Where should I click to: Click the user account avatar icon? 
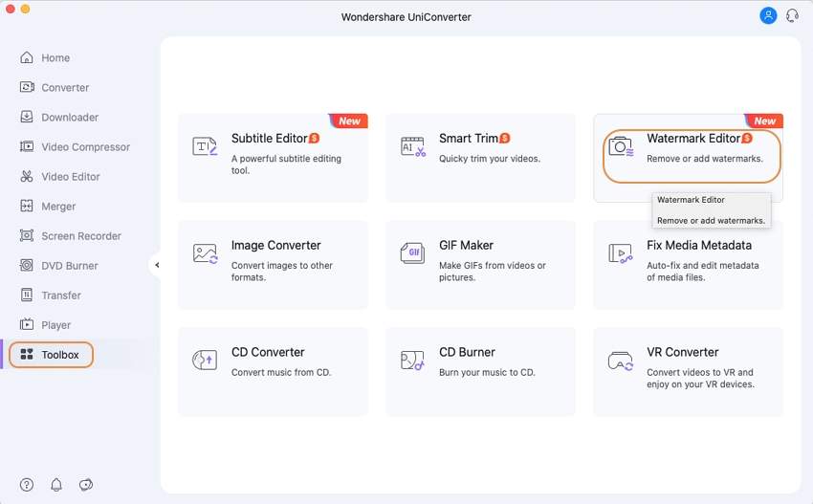click(767, 15)
